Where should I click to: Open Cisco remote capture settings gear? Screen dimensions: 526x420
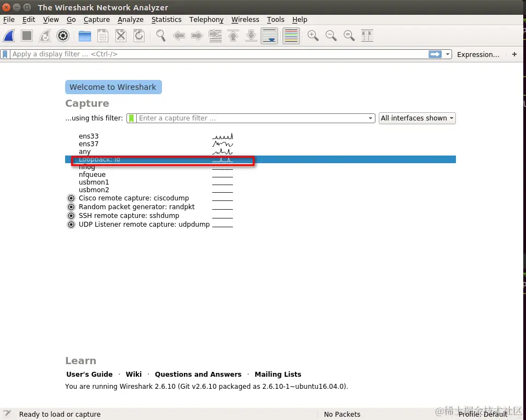(71, 198)
